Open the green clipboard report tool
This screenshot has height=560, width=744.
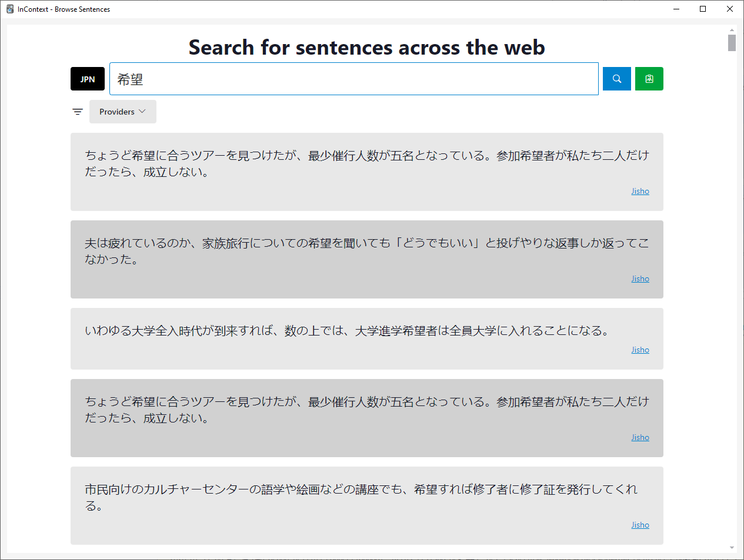[x=649, y=78]
